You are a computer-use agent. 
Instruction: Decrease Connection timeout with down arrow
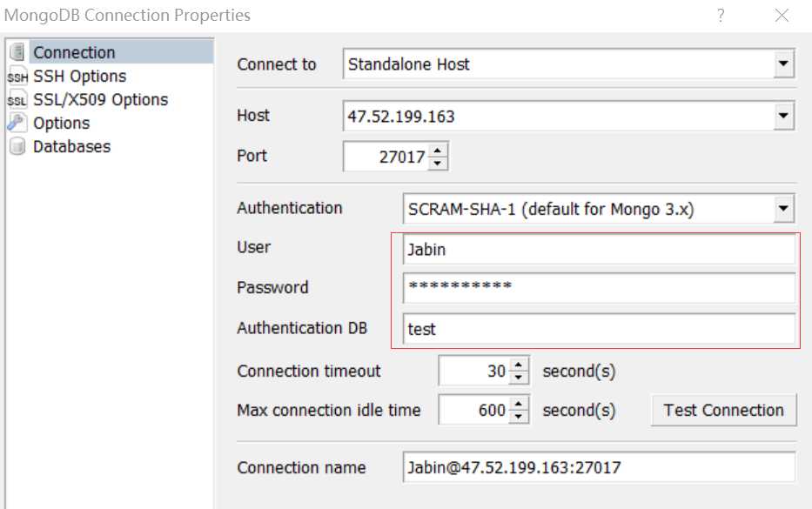(x=519, y=378)
